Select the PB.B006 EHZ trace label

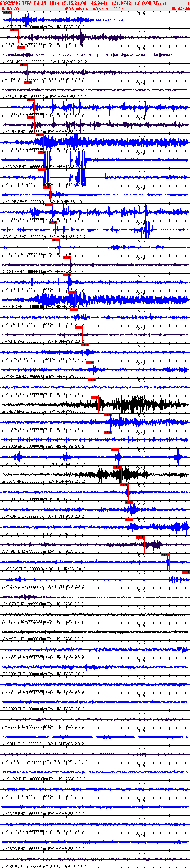point(43,219)
